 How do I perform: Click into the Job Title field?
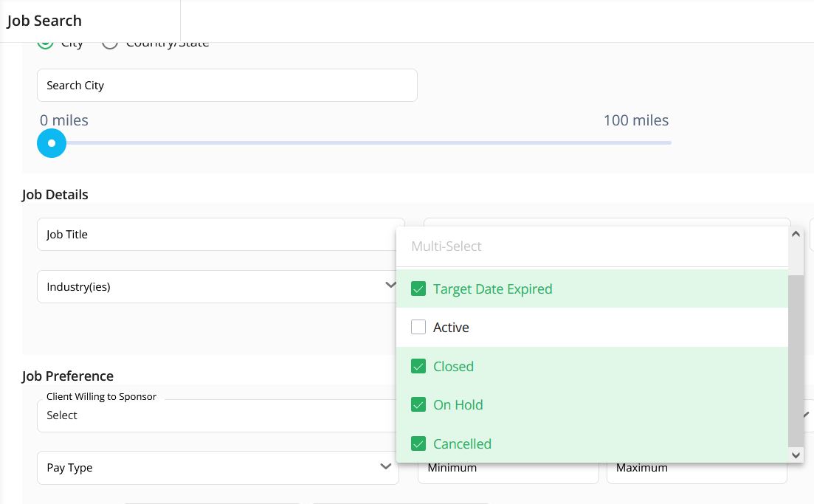[x=220, y=235]
